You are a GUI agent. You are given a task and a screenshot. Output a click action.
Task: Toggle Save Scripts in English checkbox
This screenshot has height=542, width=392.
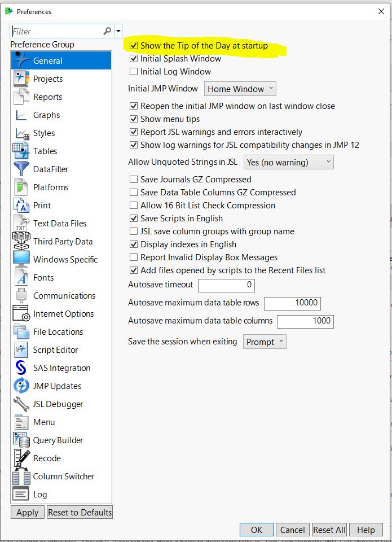(x=133, y=218)
